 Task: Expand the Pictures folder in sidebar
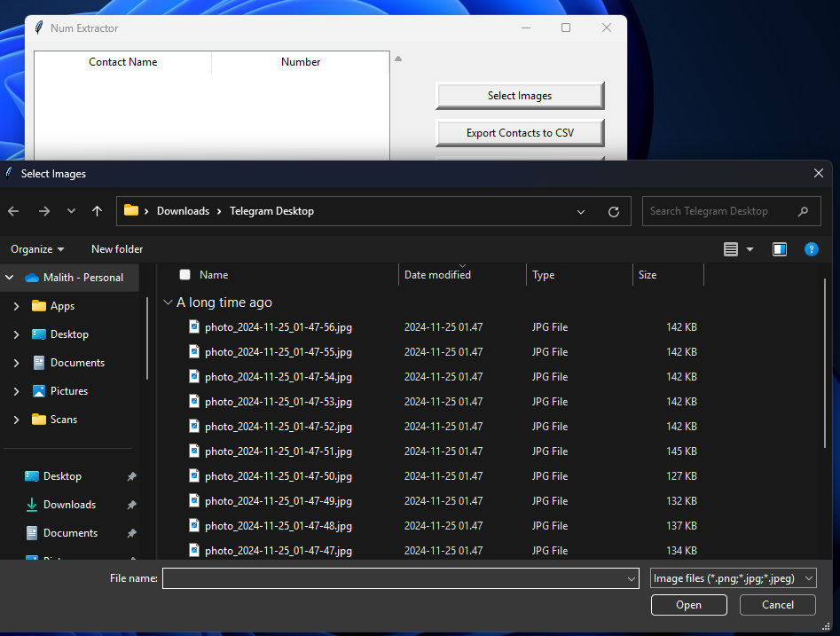(x=16, y=391)
